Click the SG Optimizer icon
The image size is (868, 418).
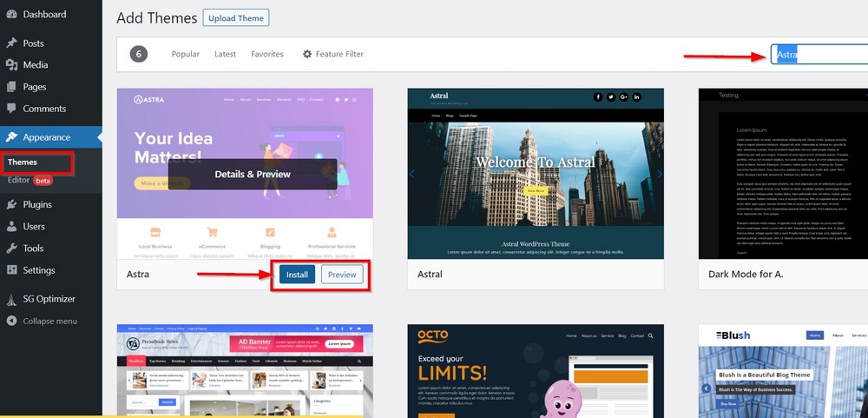point(11,299)
